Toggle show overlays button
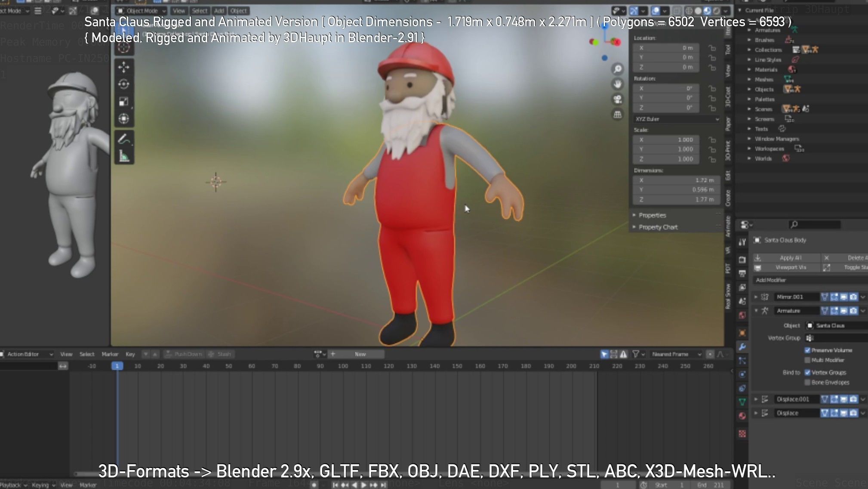 [655, 11]
